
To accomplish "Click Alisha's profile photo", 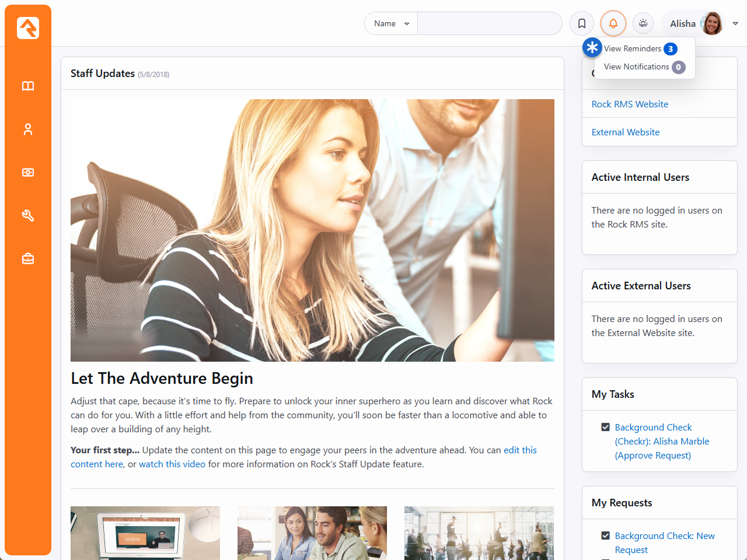I will pos(711,24).
